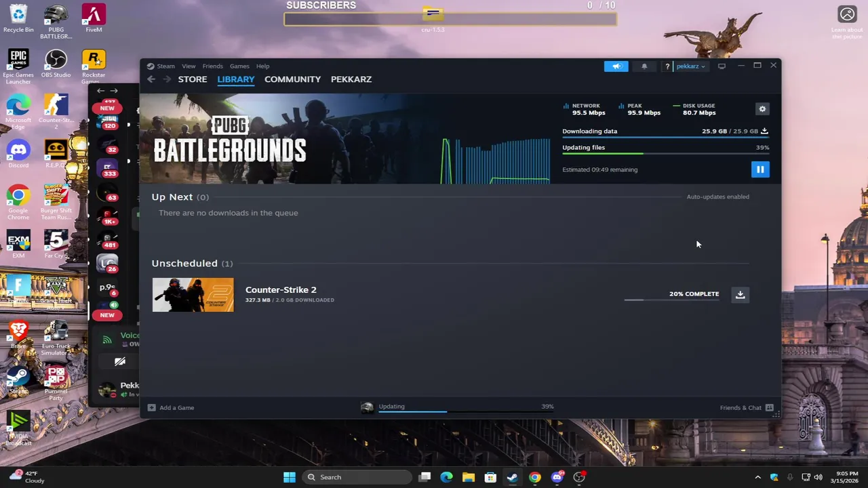Viewport: 868px width, 488px height.
Task: Click the Counter-Strike 2 title
Action: 281,289
